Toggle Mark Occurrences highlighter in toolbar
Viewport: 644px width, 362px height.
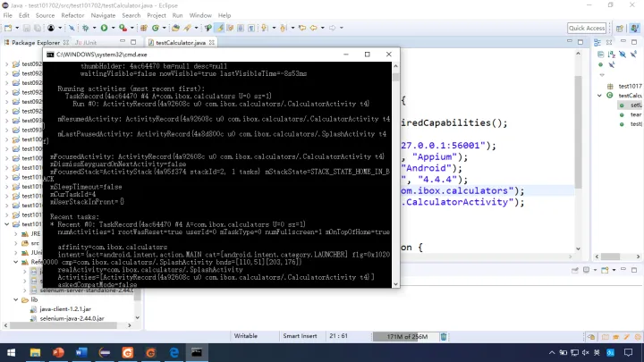click(220, 28)
